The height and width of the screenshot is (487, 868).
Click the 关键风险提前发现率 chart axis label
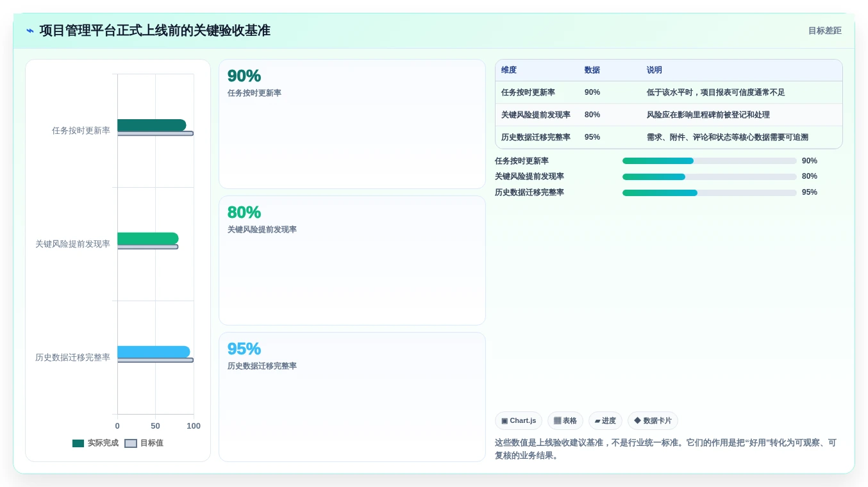point(72,244)
